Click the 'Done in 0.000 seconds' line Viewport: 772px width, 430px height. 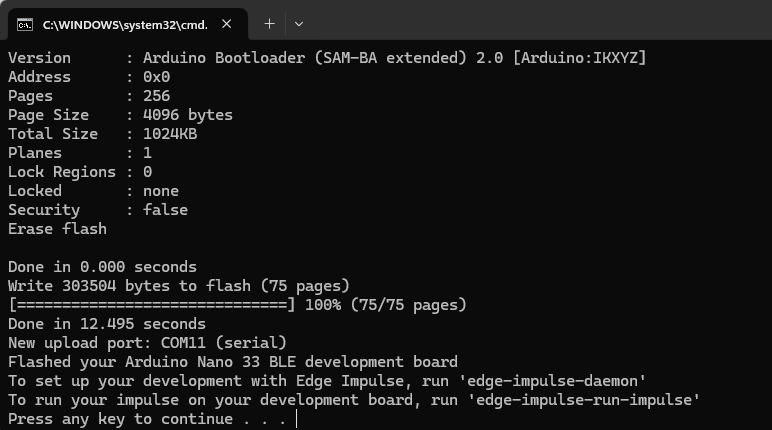(x=102, y=267)
